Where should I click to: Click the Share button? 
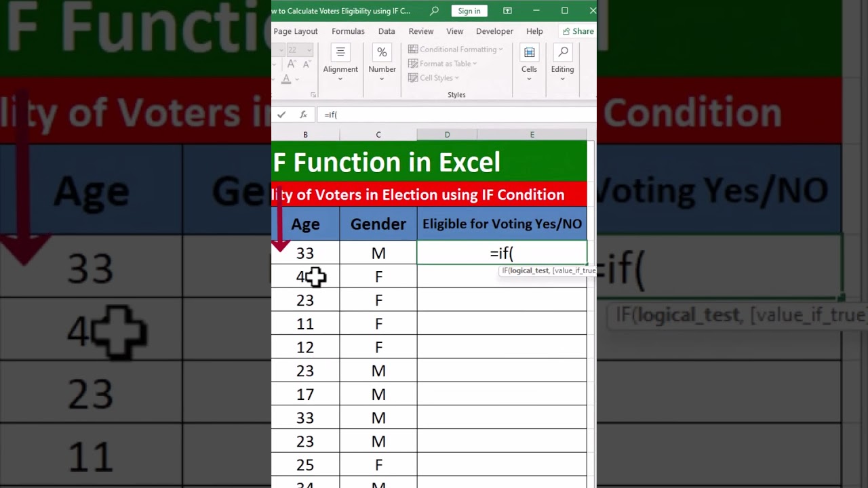[x=578, y=31]
